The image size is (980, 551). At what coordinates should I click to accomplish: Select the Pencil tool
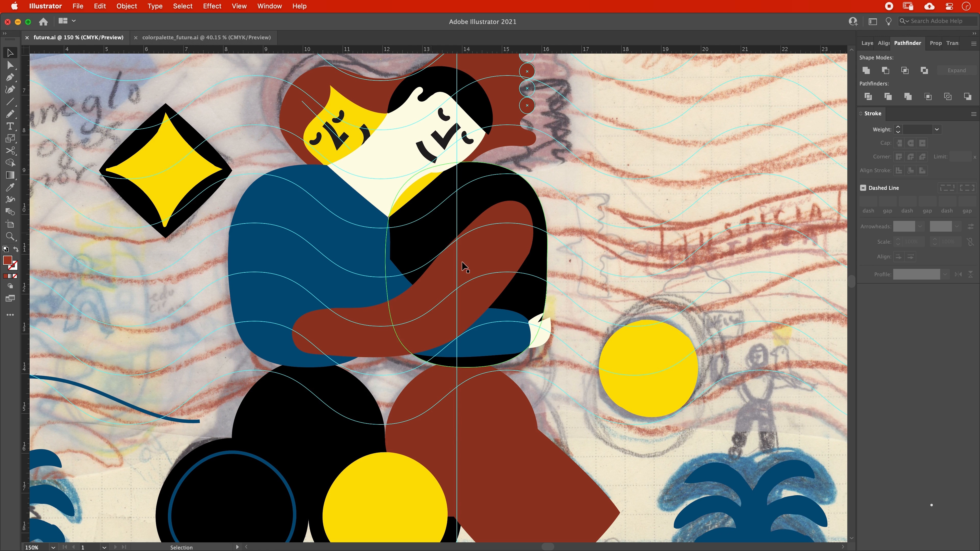click(10, 114)
